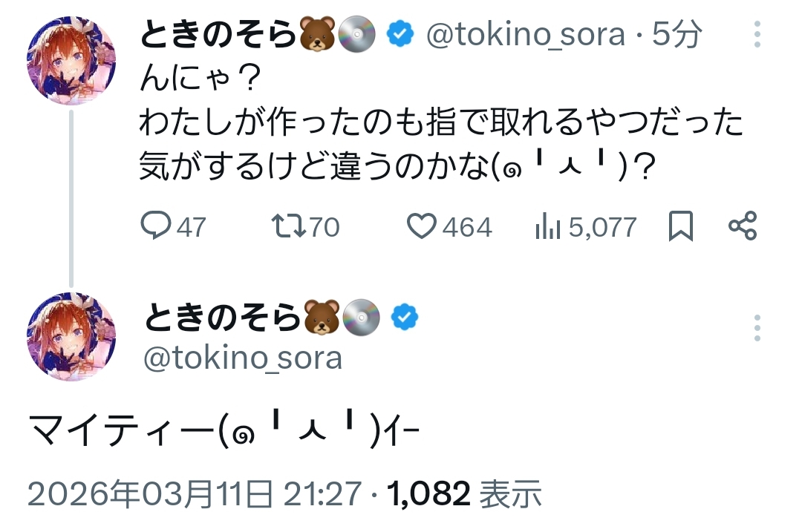Bookmark the first tweet
The width and height of the screenshot is (802, 532).
click(680, 226)
